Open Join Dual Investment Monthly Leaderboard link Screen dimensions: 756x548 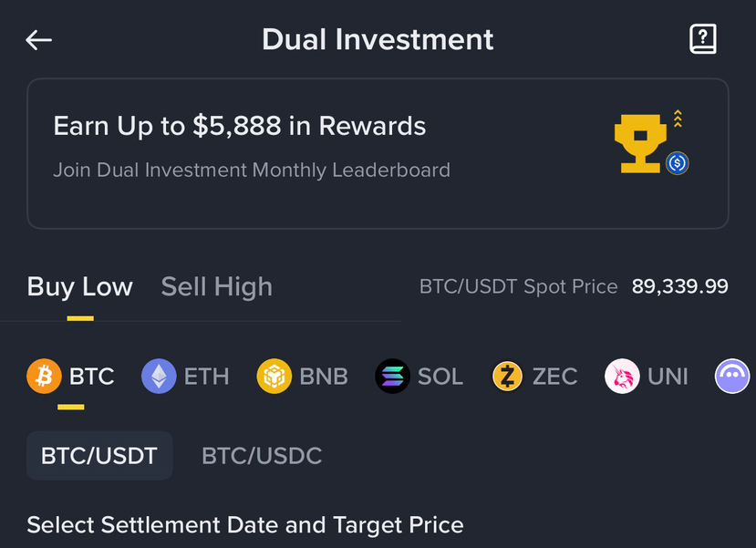tap(252, 170)
